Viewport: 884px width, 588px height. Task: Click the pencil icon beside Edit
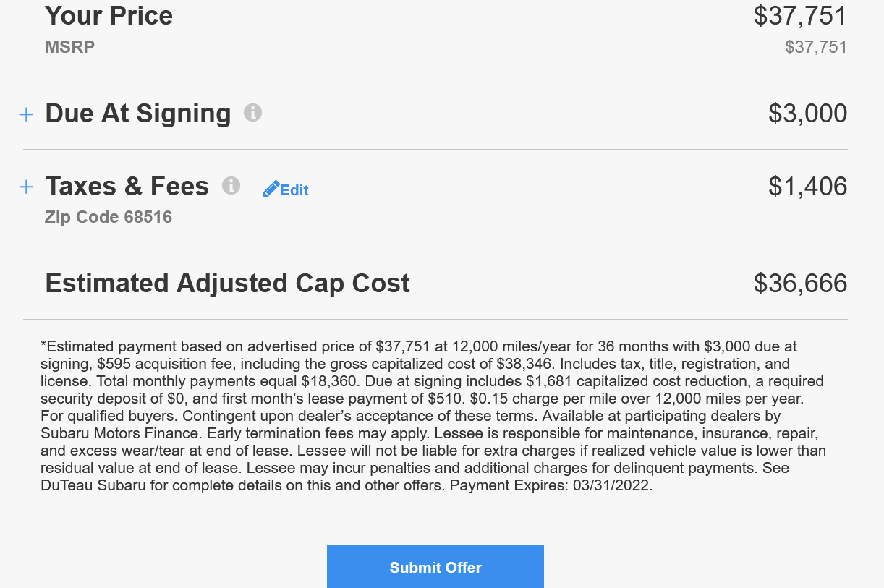pyautogui.click(x=271, y=189)
